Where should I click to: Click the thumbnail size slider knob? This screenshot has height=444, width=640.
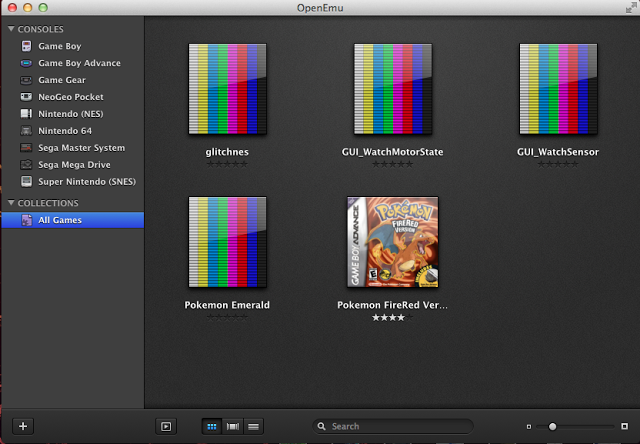pyautogui.click(x=552, y=426)
